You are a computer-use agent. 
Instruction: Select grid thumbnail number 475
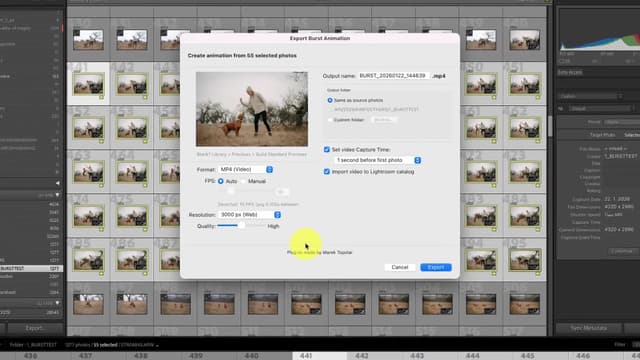click(132, 216)
